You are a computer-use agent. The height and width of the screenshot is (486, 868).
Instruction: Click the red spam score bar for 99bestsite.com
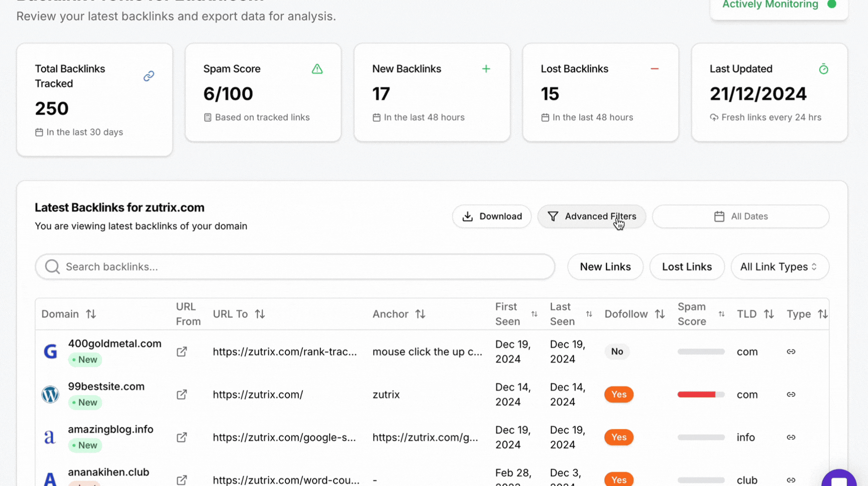pyautogui.click(x=696, y=395)
